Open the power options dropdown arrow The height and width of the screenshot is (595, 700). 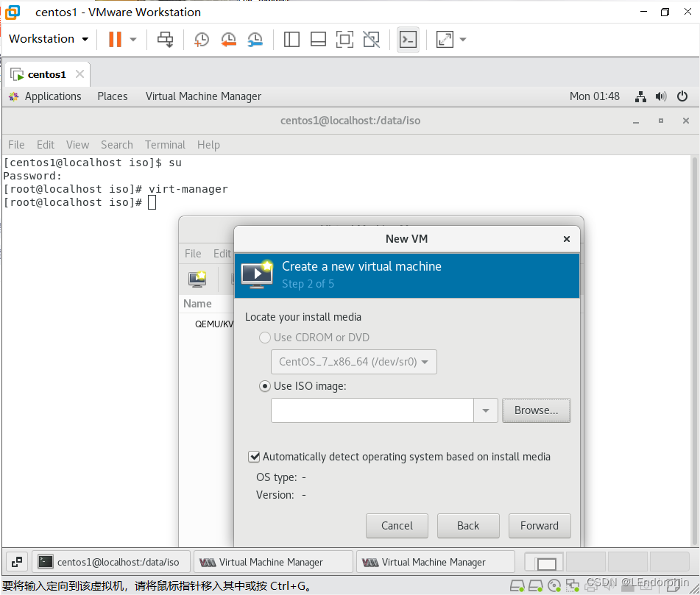pos(133,39)
